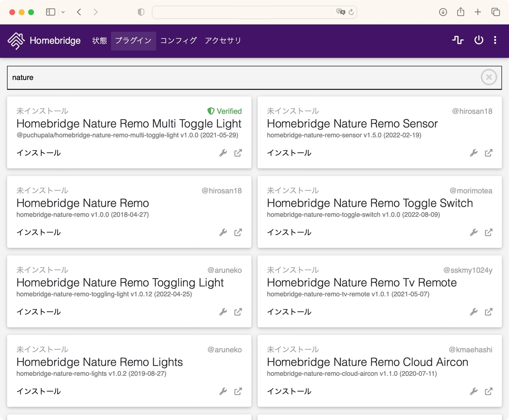The height and width of the screenshot is (420, 509).
Task: Click 'Homebridge Nature Remo Sensor' title
Action: tap(352, 124)
